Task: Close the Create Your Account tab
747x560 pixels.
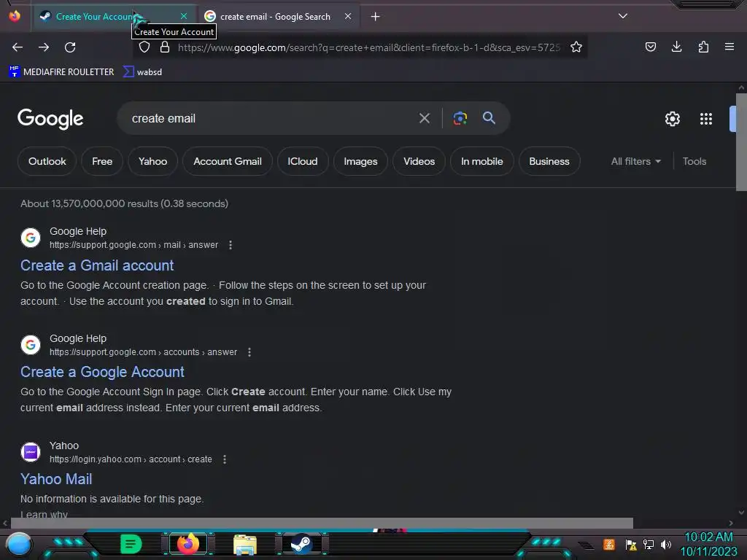Action: pos(184,16)
